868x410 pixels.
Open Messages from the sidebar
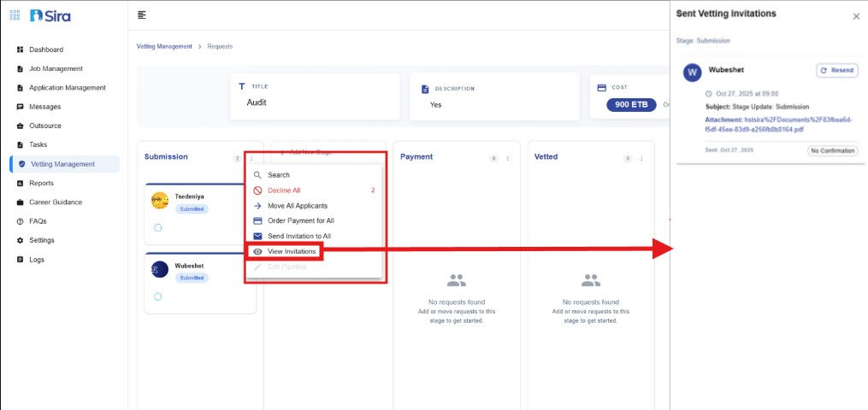[x=44, y=107]
